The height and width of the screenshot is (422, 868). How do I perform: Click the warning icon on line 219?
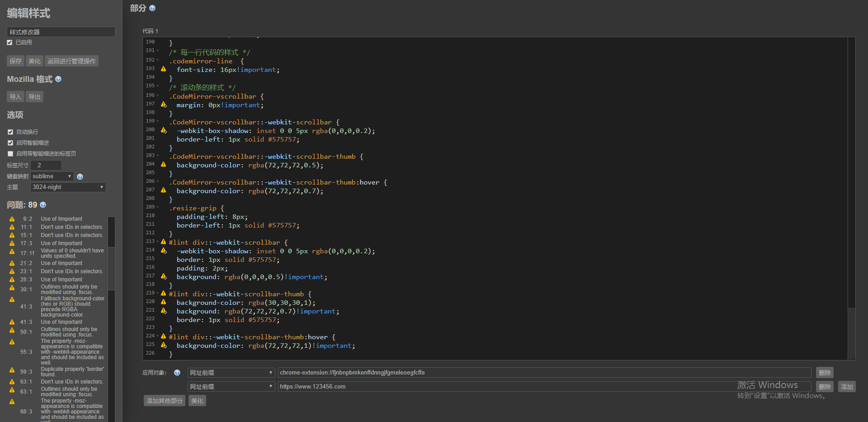[164, 293]
